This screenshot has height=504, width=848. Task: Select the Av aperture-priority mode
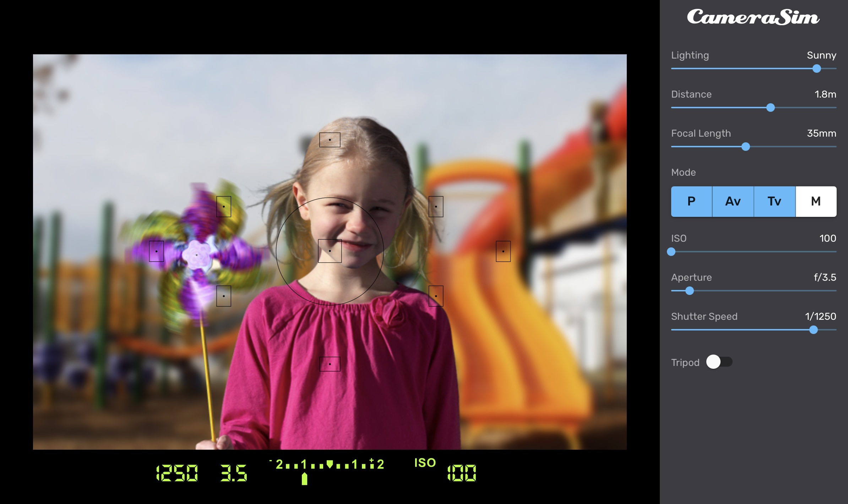click(732, 201)
